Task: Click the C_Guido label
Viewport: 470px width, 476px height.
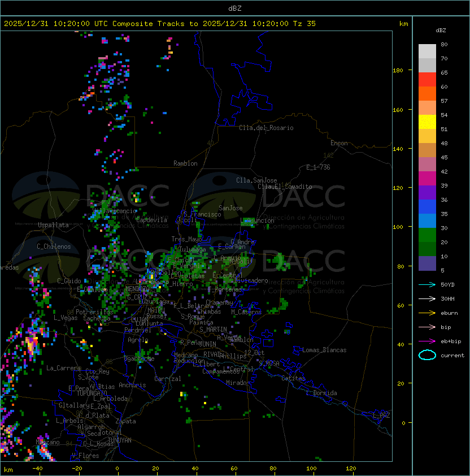Action: coord(69,281)
